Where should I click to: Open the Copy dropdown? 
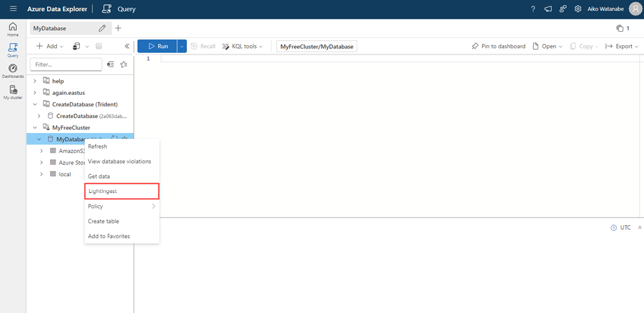[585, 46]
